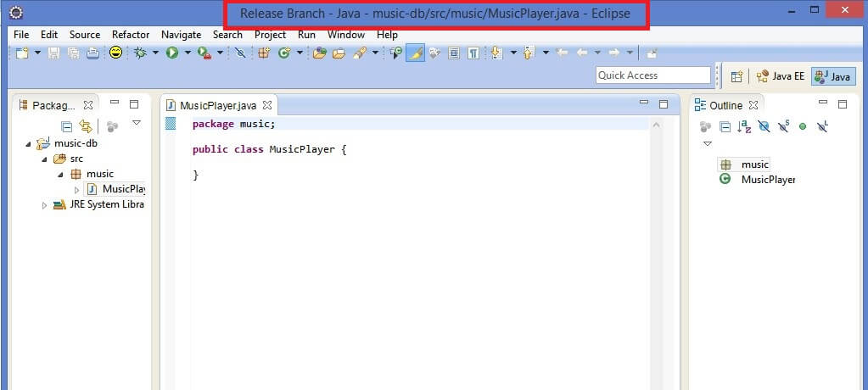868x390 pixels.
Task: Open the Source menu
Action: coord(85,34)
